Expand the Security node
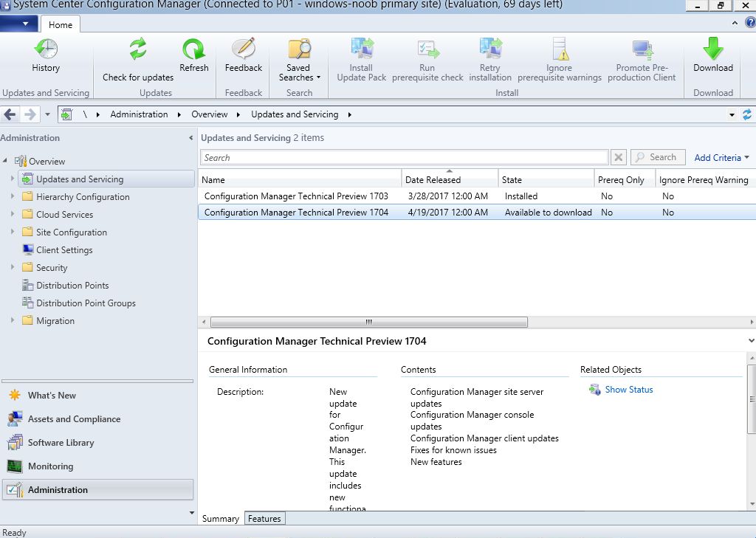Image resolution: width=756 pixels, height=538 pixels. 13,267
